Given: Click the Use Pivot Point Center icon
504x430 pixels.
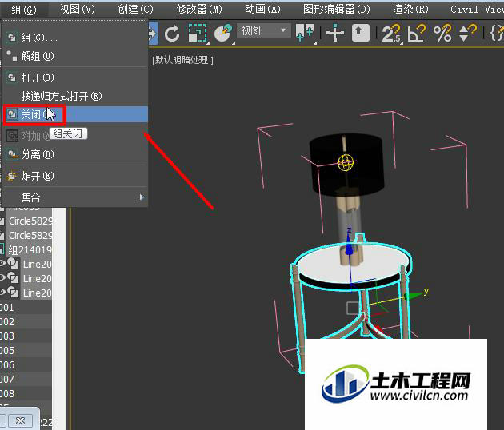Looking at the screenshot, I should (x=305, y=33).
